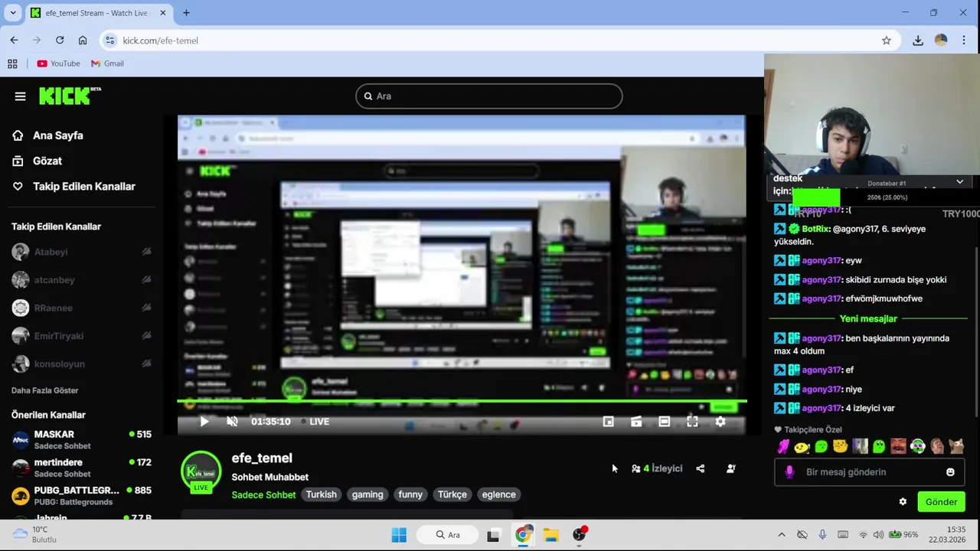This screenshot has width=980, height=551.
Task: Enable picture-in-picture mini player
Action: point(608,422)
